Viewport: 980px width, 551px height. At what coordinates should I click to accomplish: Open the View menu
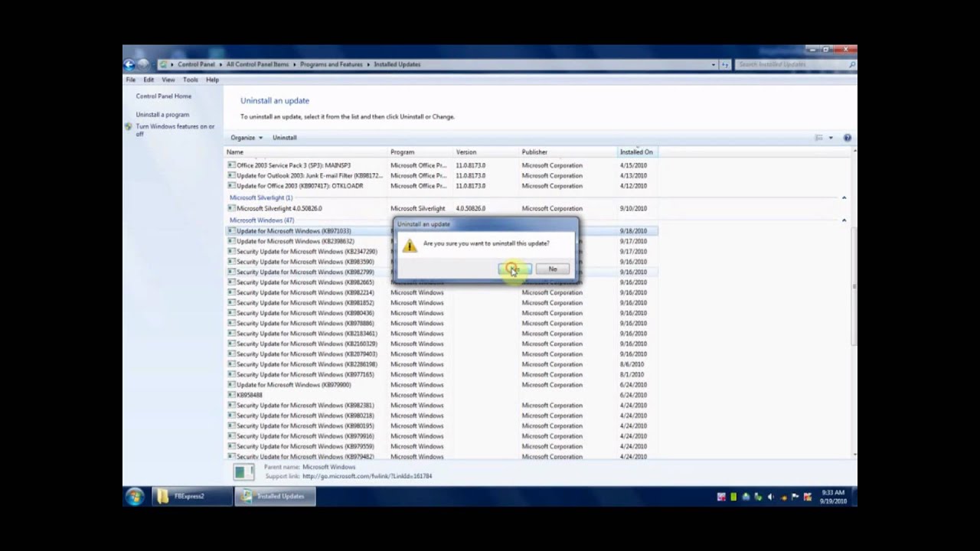168,80
